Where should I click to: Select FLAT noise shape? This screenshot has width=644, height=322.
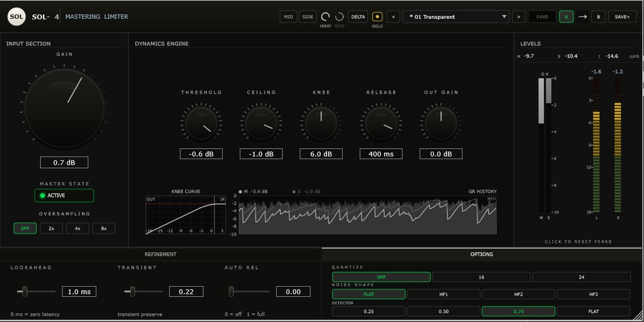tap(369, 294)
